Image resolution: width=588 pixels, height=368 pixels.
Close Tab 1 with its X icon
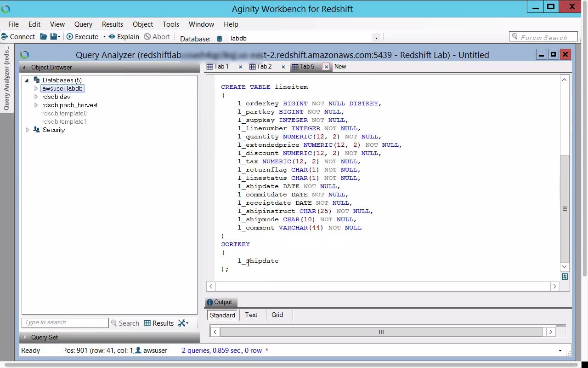coord(240,67)
